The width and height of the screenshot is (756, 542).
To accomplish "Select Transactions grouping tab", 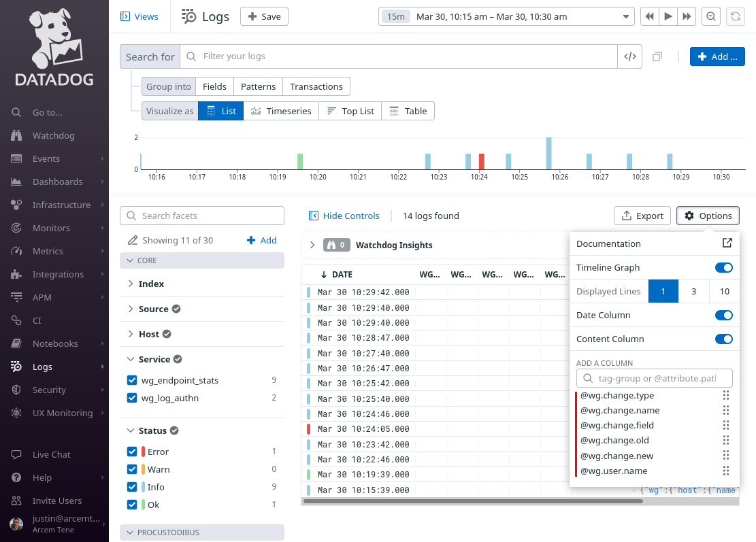I will 316,87.
